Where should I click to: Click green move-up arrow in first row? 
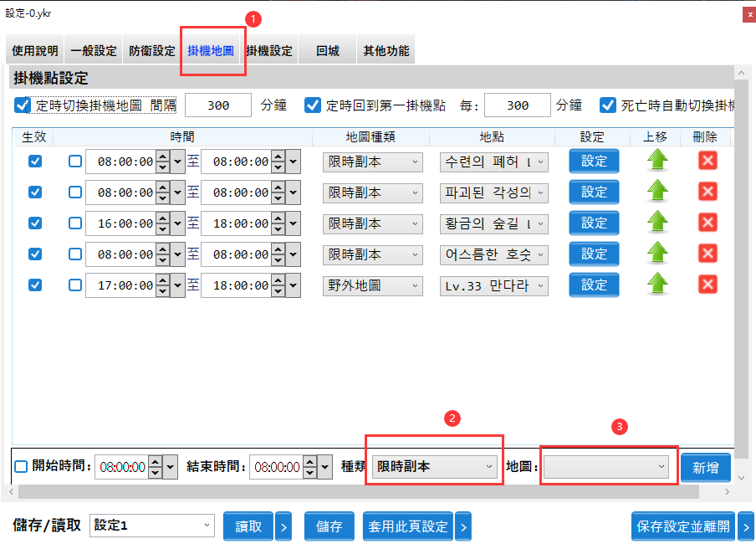coord(658,161)
